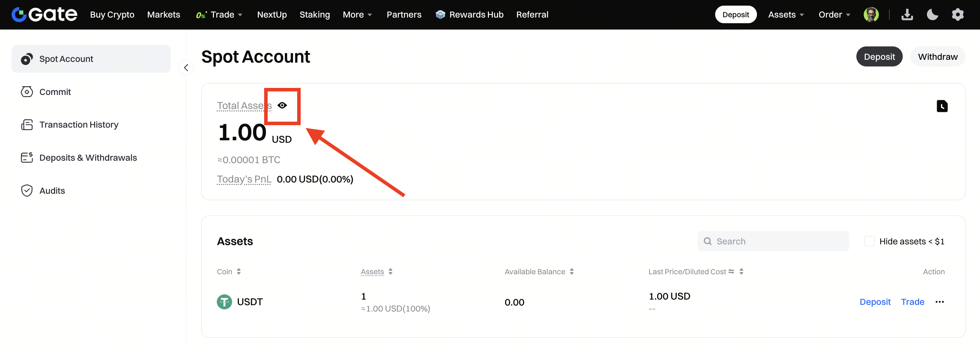Click the assets Search field
980x346 pixels.
click(x=776, y=241)
